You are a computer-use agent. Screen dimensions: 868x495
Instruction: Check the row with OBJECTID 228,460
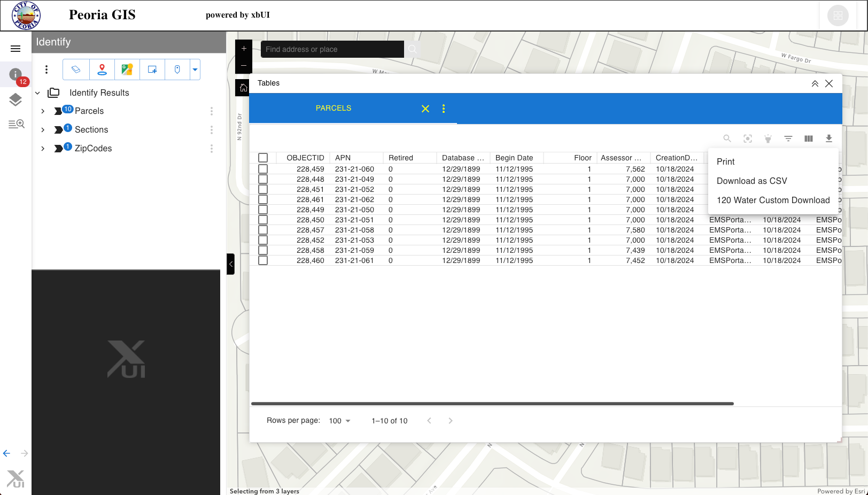pos(263,260)
